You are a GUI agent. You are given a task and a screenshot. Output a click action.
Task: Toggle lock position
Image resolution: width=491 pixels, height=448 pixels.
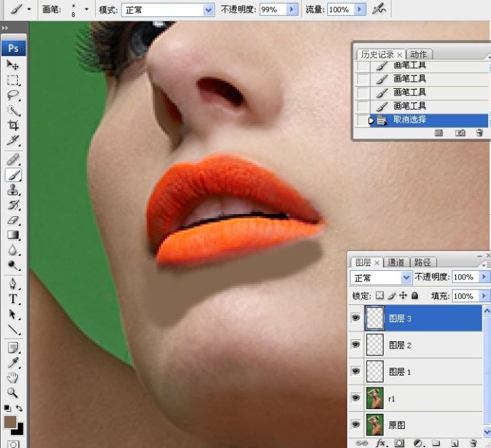(x=403, y=295)
